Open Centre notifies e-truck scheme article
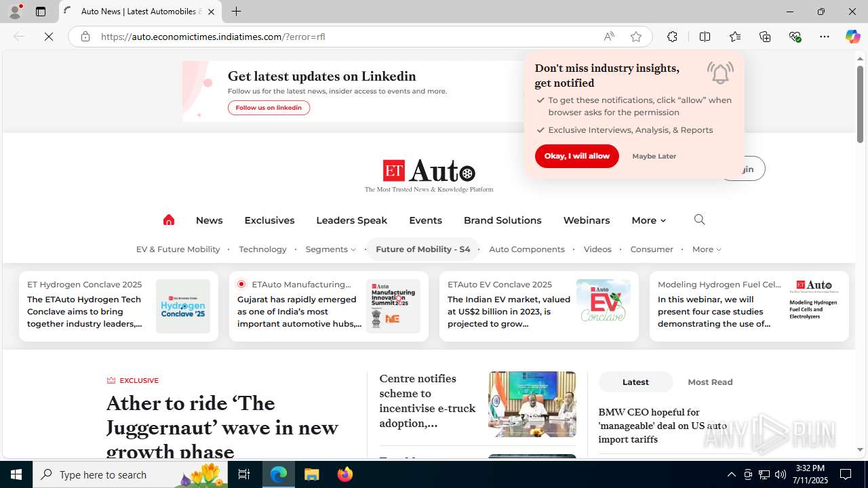868x488 pixels. [x=427, y=401]
